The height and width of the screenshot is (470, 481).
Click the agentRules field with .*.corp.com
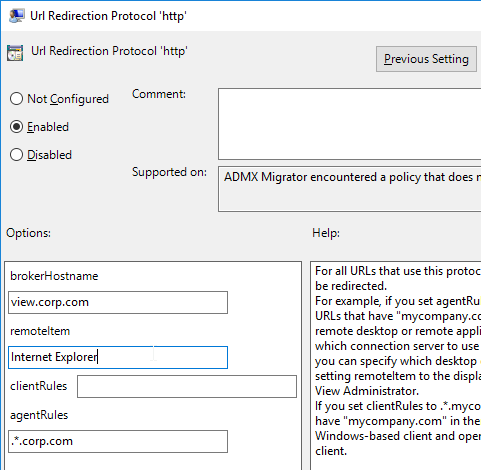tap(118, 441)
